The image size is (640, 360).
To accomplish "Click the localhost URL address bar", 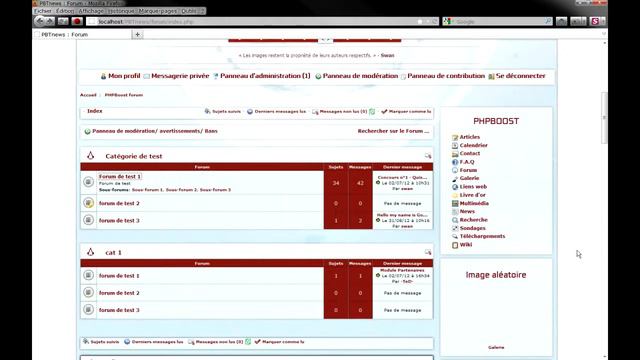I will click(x=263, y=21).
